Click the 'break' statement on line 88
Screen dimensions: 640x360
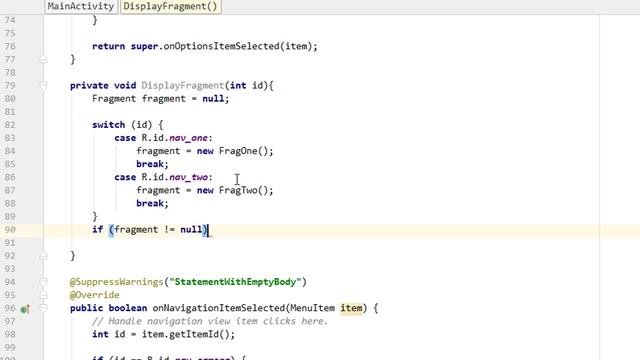tap(150, 203)
